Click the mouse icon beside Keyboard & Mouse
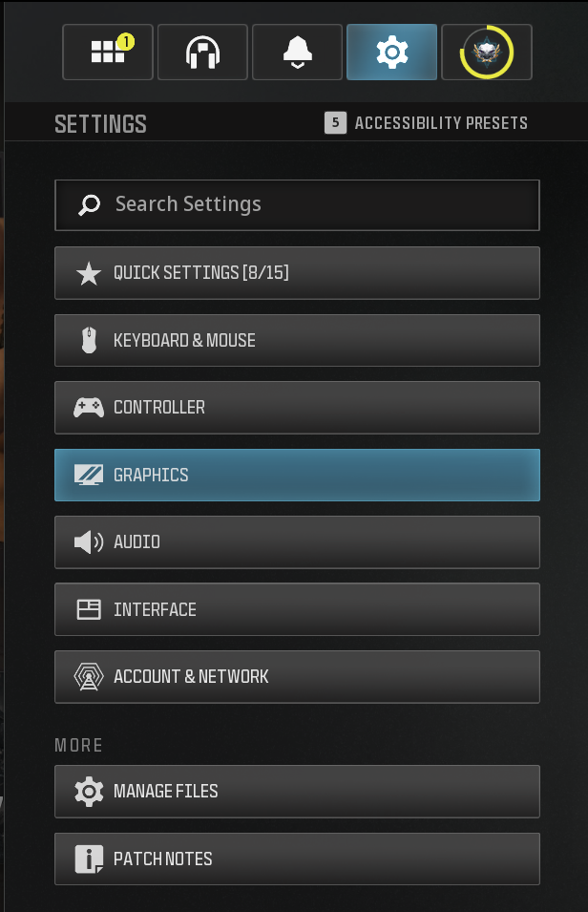 point(89,341)
